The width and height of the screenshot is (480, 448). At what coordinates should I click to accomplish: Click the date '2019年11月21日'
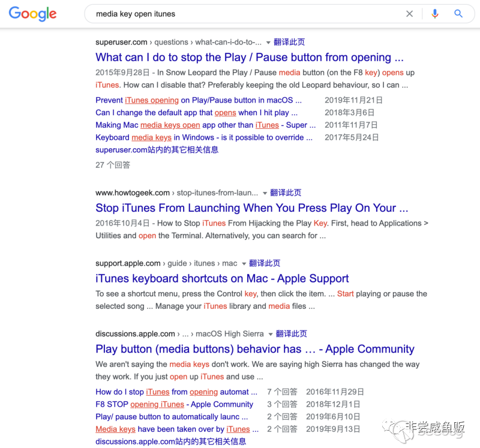click(x=353, y=100)
